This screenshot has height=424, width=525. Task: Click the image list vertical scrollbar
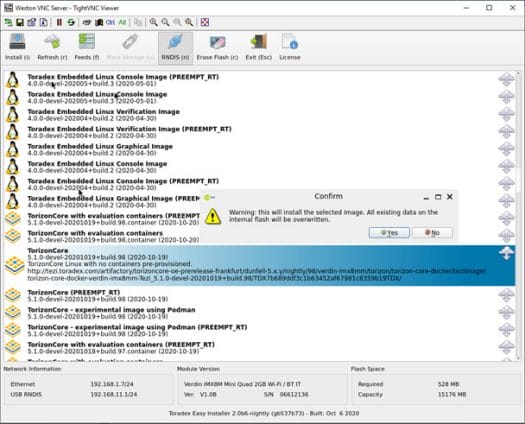click(518, 216)
